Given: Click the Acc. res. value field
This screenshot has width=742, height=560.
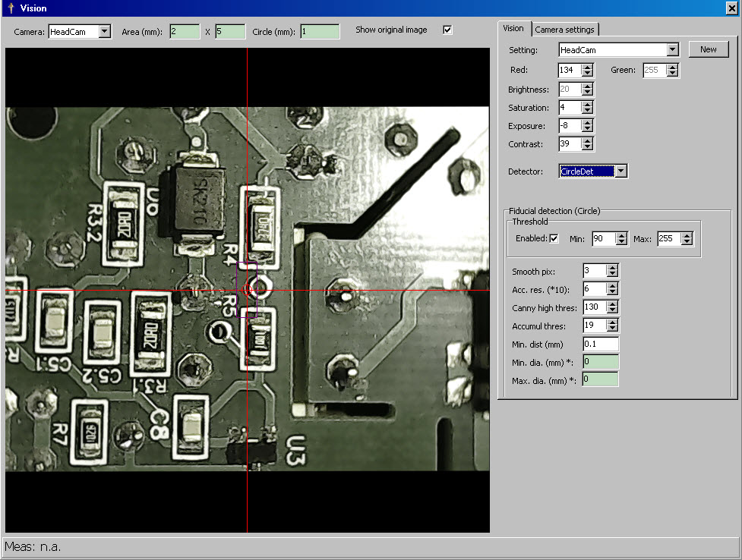Looking at the screenshot, I should coord(595,289).
